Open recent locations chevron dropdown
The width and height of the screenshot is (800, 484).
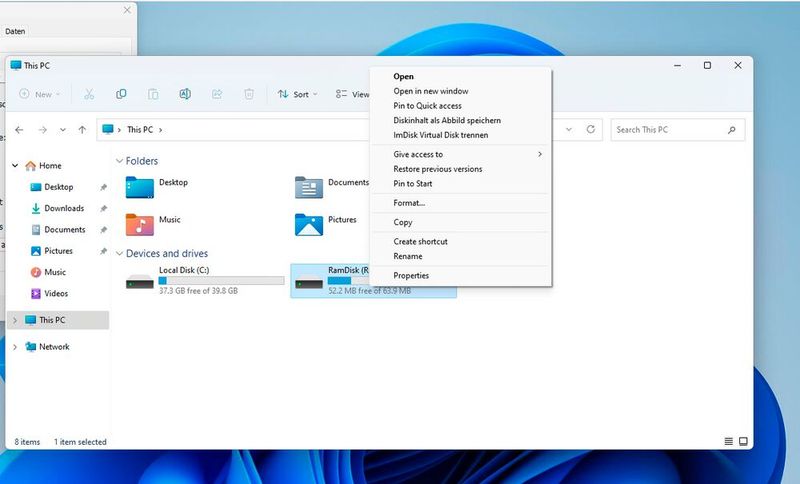[x=62, y=130]
